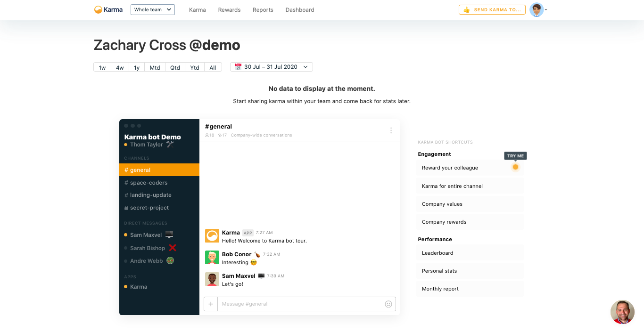Open the emoji picker smiley icon
The image size is (644, 332).
(388, 304)
